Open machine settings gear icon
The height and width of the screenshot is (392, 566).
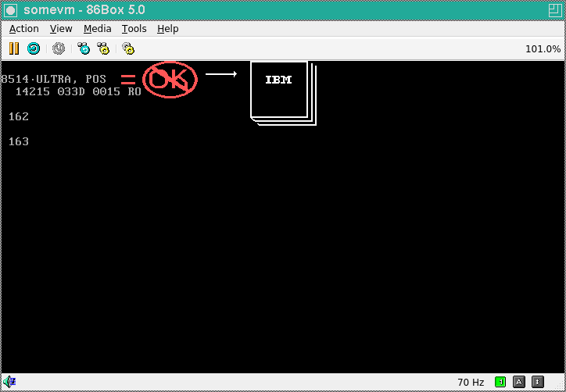[x=128, y=48]
